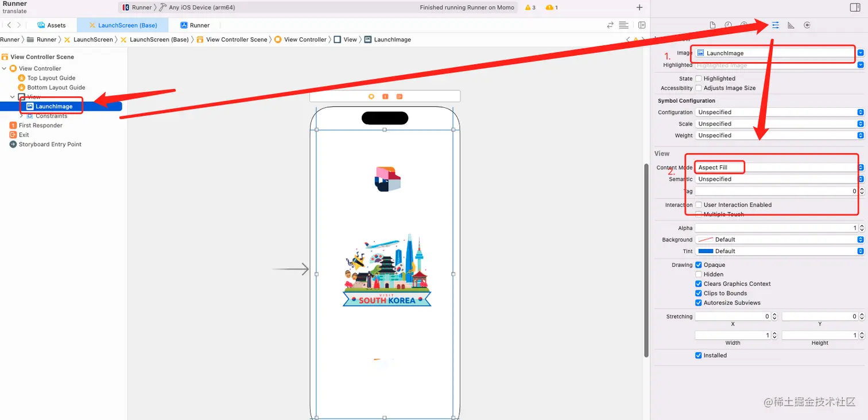
Task: Click the add editor split icon
Action: (x=642, y=25)
